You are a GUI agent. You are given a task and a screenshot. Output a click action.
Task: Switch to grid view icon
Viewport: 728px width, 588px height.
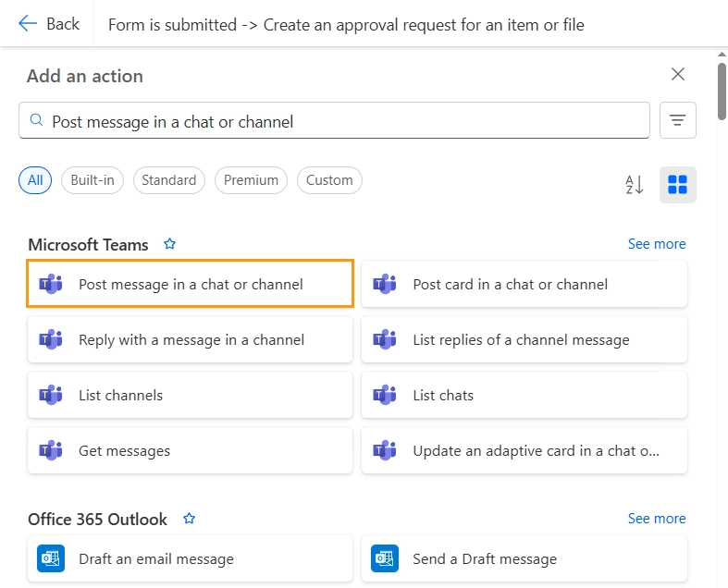pyautogui.click(x=677, y=185)
